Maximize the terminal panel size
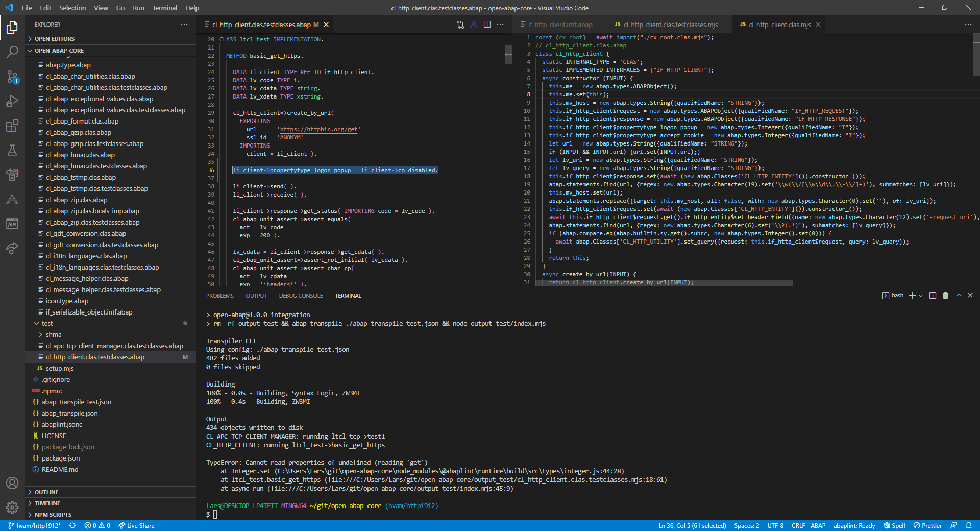 click(959, 296)
